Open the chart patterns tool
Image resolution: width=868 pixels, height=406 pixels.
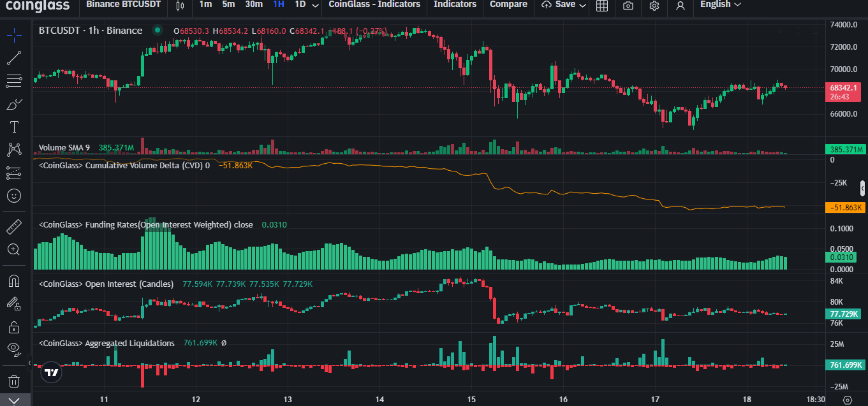pos(14,150)
